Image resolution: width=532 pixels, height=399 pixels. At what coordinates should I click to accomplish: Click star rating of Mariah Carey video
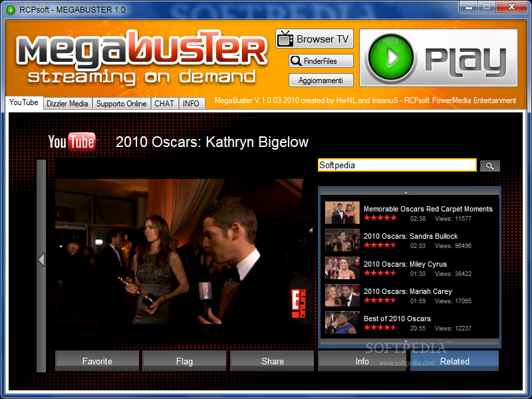click(380, 301)
